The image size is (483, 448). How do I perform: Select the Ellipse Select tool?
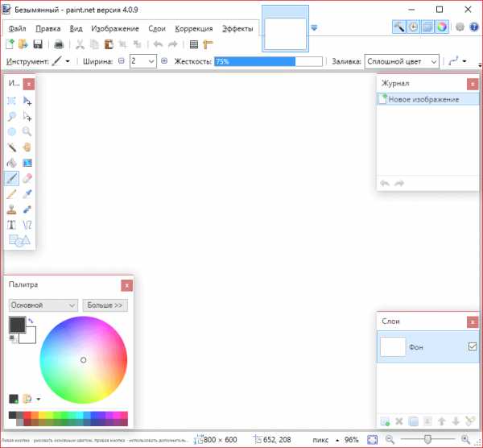(12, 132)
